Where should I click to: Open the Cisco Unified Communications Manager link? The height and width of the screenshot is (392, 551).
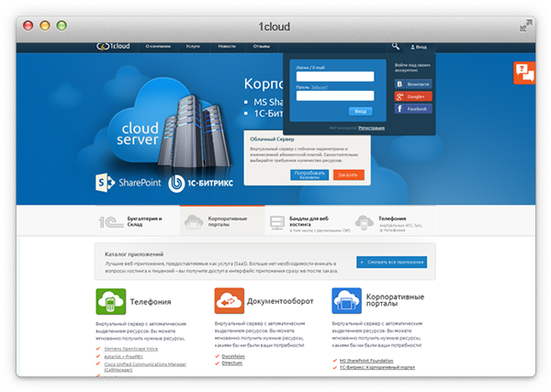tap(145, 366)
